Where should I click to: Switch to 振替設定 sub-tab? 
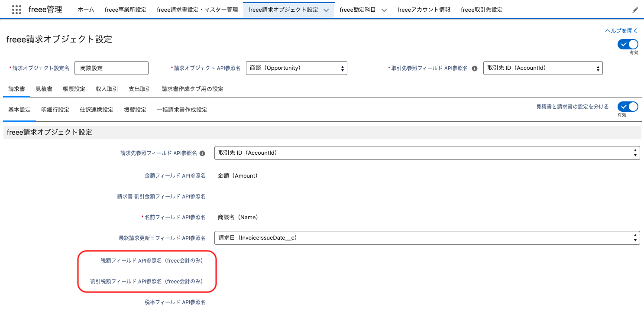click(135, 110)
